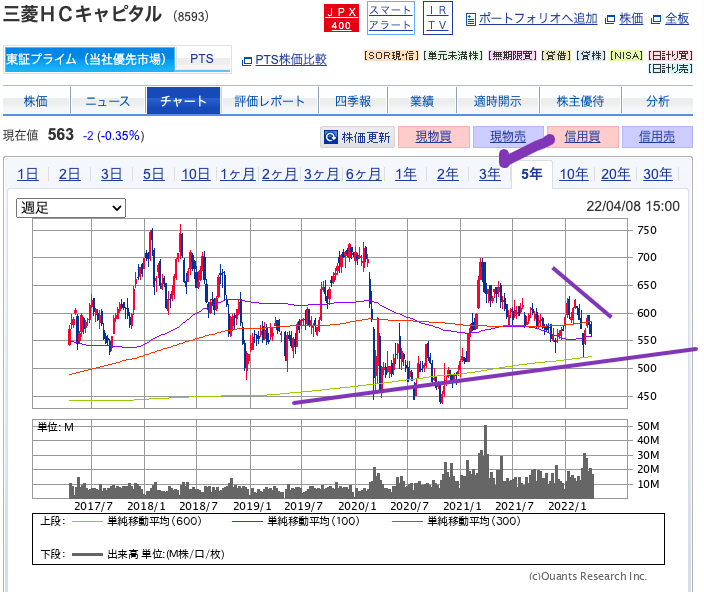The height and width of the screenshot is (592, 704).
Task: Click the JPX 400 badge icon
Action: coord(341,18)
